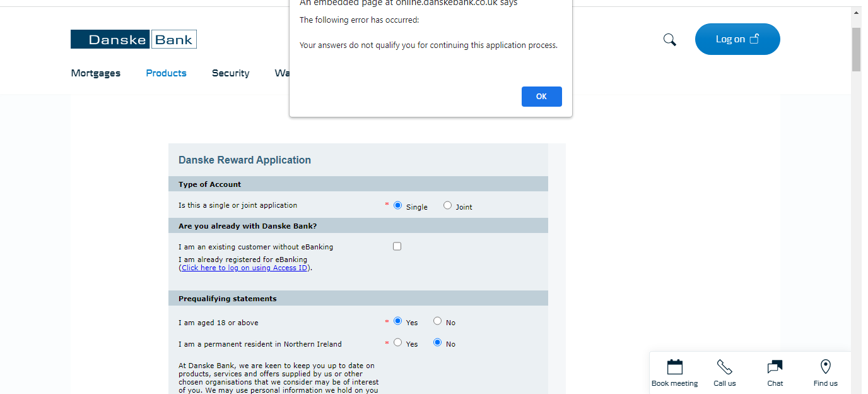Open the Chat speech bubble icon

point(775,367)
